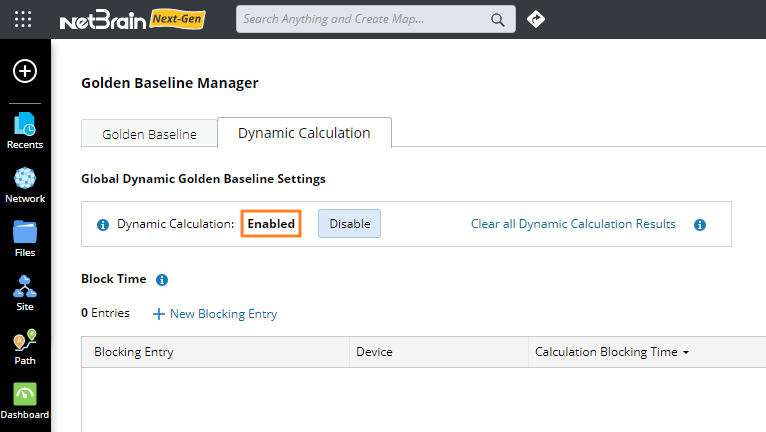Disable Dynamic Calculation with the Disable button
Screen dimensions: 766x432
349,224
